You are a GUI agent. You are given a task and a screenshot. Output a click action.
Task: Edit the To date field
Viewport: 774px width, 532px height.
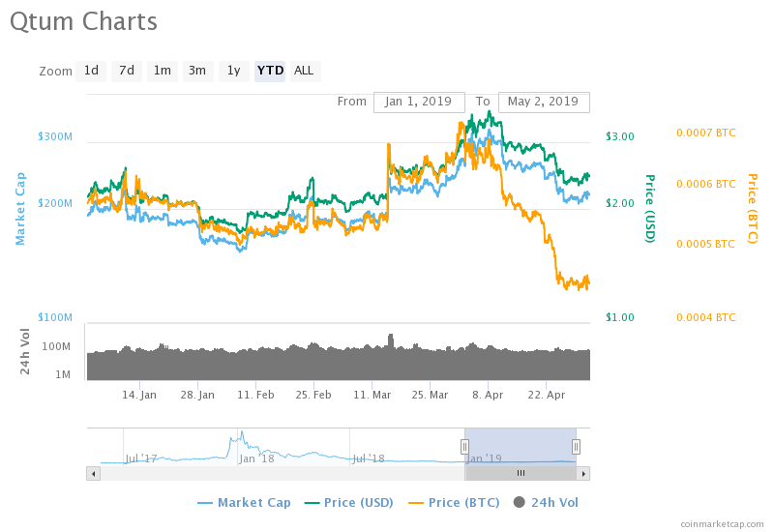544,103
